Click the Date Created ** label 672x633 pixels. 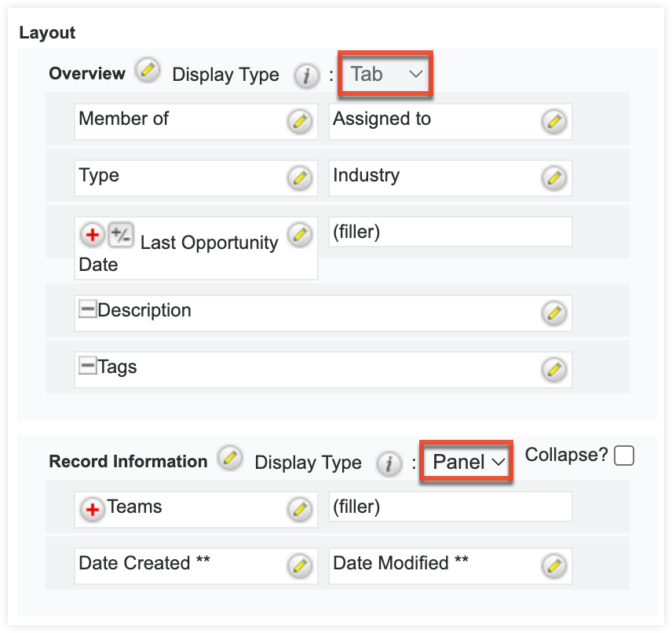click(144, 563)
